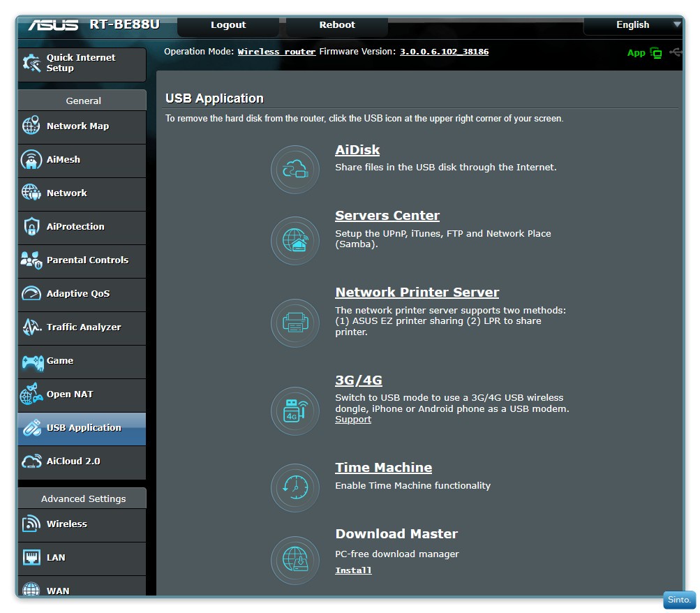This screenshot has width=700, height=613.
Task: Click the Reboot button
Action: (337, 25)
